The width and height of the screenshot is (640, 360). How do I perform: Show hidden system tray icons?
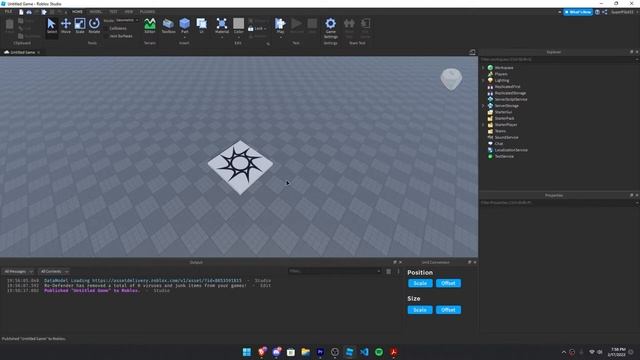click(564, 352)
